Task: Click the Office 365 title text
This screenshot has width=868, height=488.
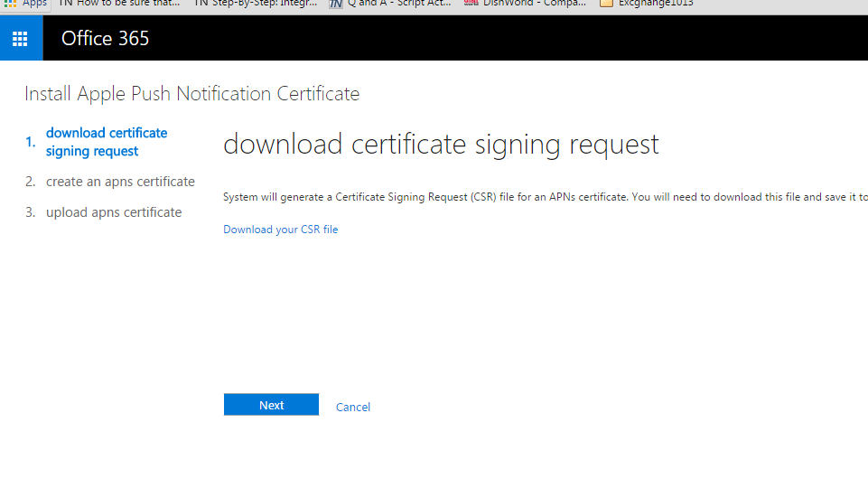Action: pyautogui.click(x=105, y=39)
